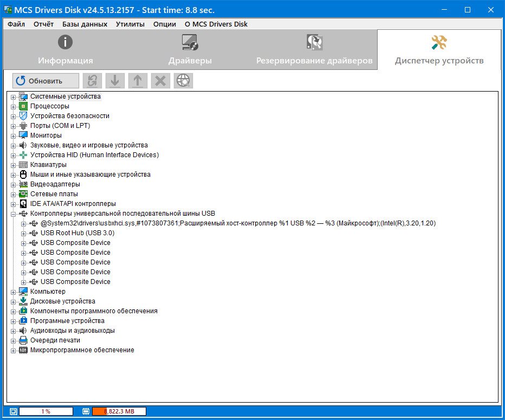
Task: Click the memory icon in status bar
Action: point(86,411)
